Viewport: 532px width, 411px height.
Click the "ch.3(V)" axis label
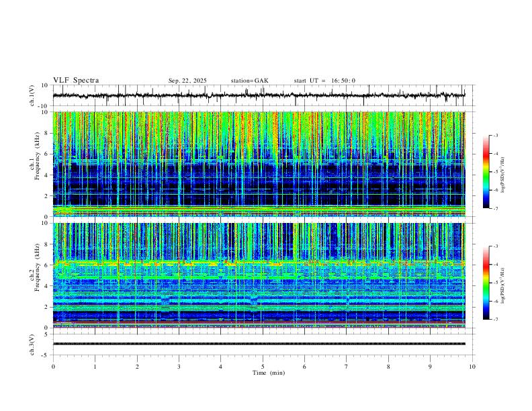point(32,345)
